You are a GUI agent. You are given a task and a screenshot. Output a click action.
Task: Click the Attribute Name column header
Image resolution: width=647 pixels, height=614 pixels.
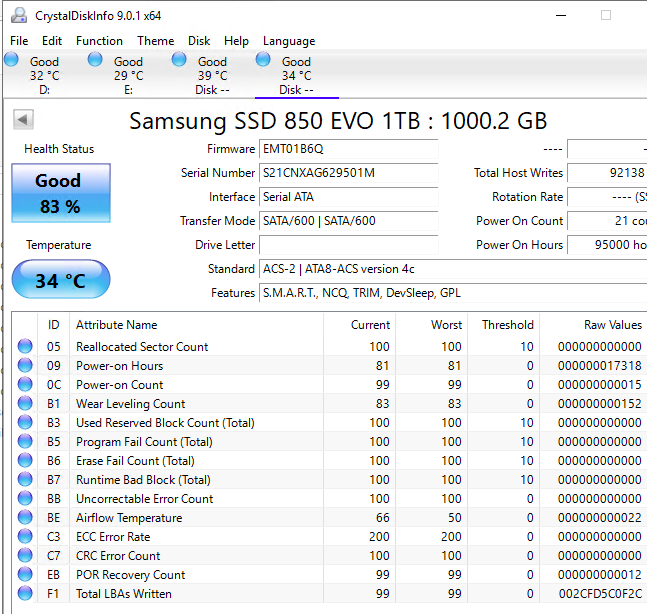coord(117,325)
